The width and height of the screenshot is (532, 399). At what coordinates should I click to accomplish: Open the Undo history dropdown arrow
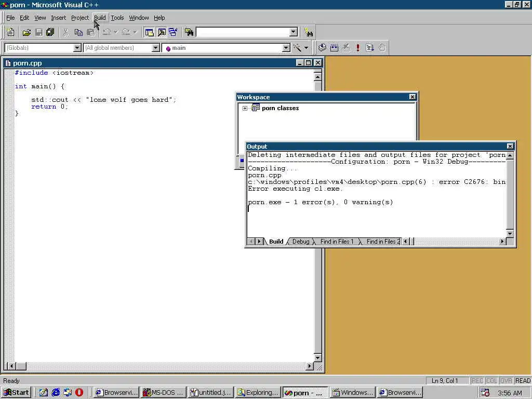[x=116, y=32]
